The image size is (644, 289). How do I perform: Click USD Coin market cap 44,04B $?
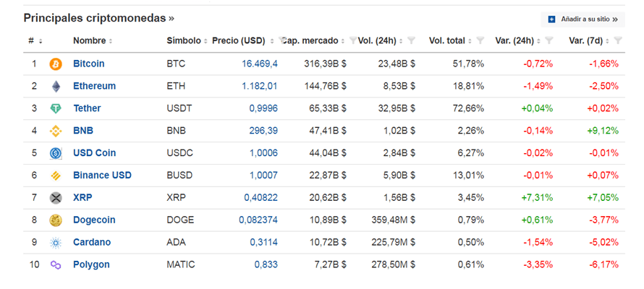click(x=328, y=153)
